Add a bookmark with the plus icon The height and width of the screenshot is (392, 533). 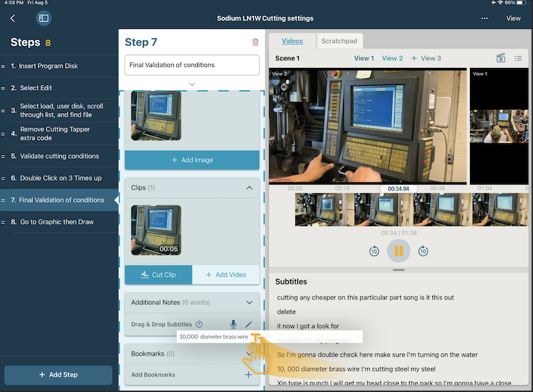tap(249, 375)
